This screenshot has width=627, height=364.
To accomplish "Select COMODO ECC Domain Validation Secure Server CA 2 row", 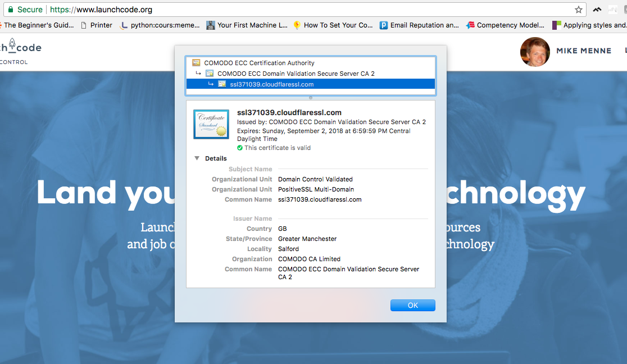I will click(x=311, y=74).
